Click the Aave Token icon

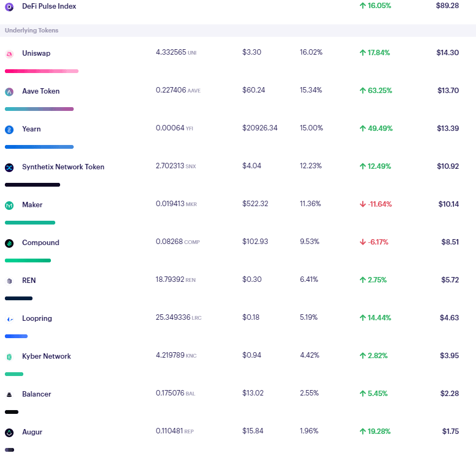(9, 92)
